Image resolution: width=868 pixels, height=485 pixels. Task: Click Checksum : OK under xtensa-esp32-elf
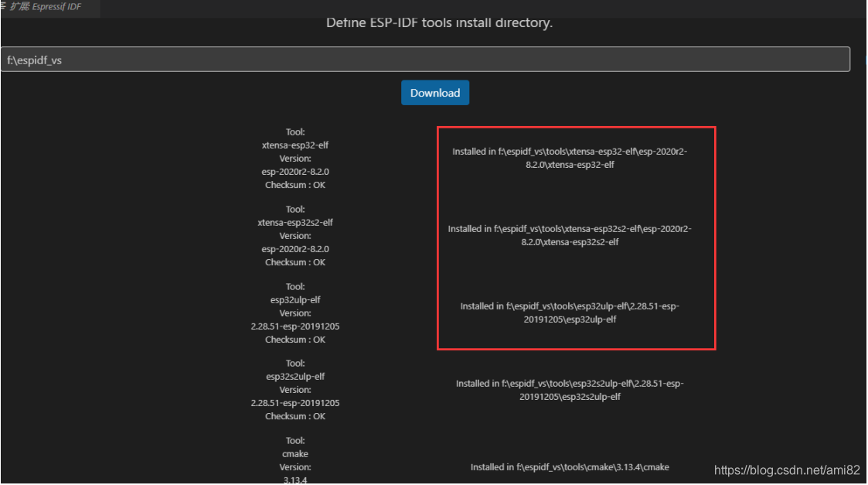click(295, 185)
